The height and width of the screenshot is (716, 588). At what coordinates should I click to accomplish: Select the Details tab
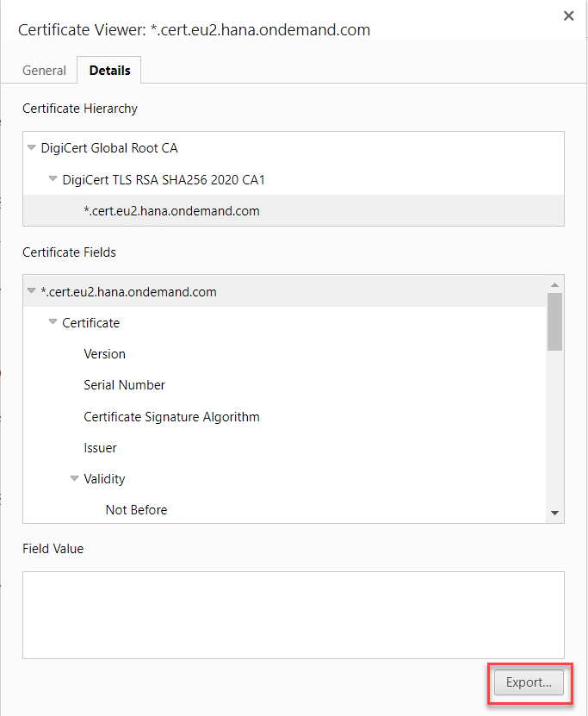click(x=109, y=71)
